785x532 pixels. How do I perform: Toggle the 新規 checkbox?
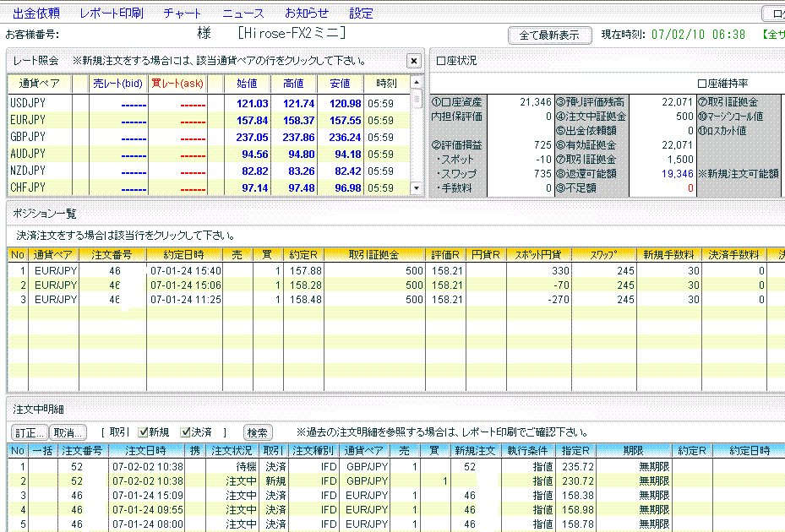point(142,432)
